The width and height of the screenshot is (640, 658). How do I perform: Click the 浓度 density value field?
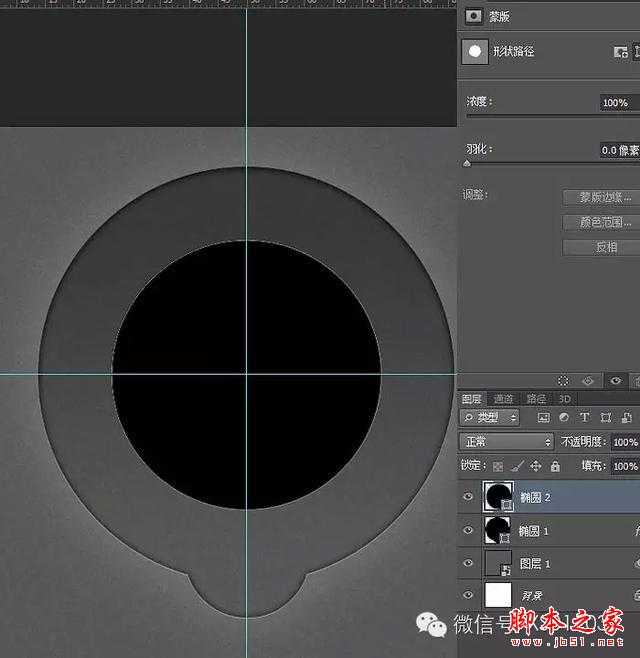click(616, 103)
